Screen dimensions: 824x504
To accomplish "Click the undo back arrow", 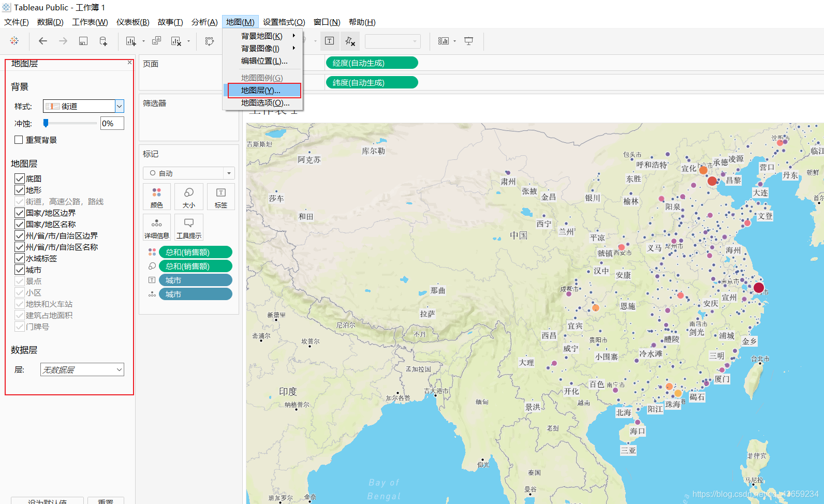I will [43, 41].
